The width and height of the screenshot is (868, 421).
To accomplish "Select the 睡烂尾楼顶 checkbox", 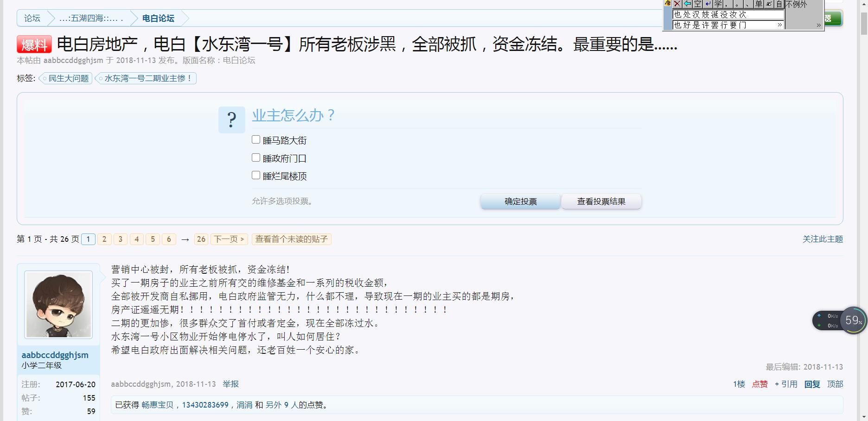I will pos(256,176).
